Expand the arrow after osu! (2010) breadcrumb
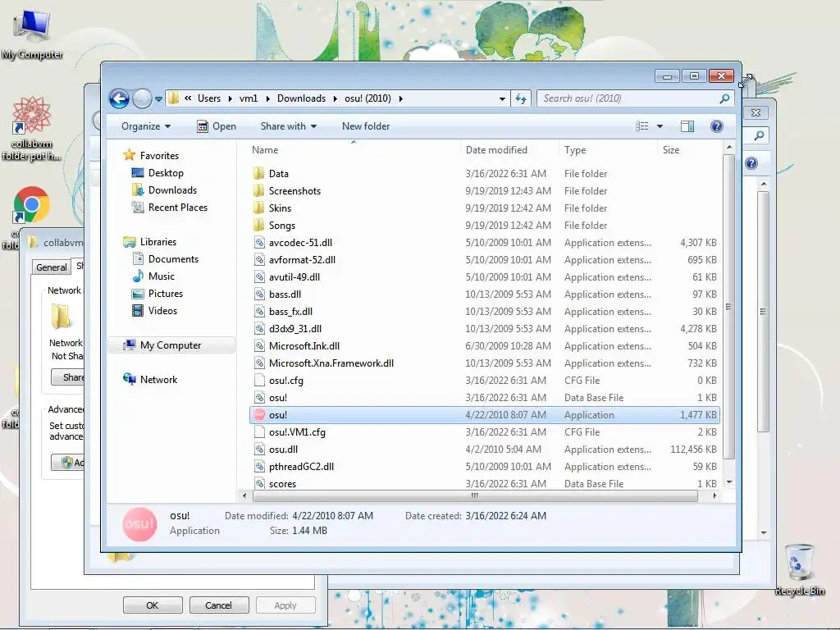 coord(400,98)
